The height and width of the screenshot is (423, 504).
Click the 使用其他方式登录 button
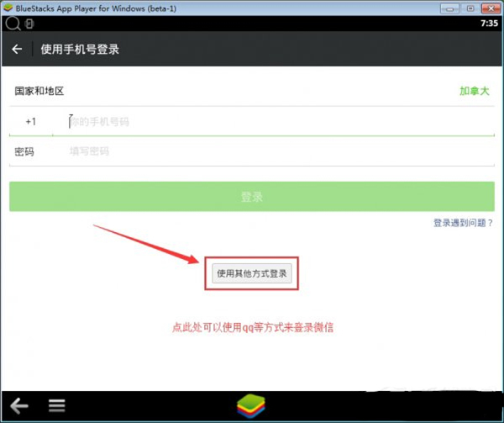tap(252, 273)
